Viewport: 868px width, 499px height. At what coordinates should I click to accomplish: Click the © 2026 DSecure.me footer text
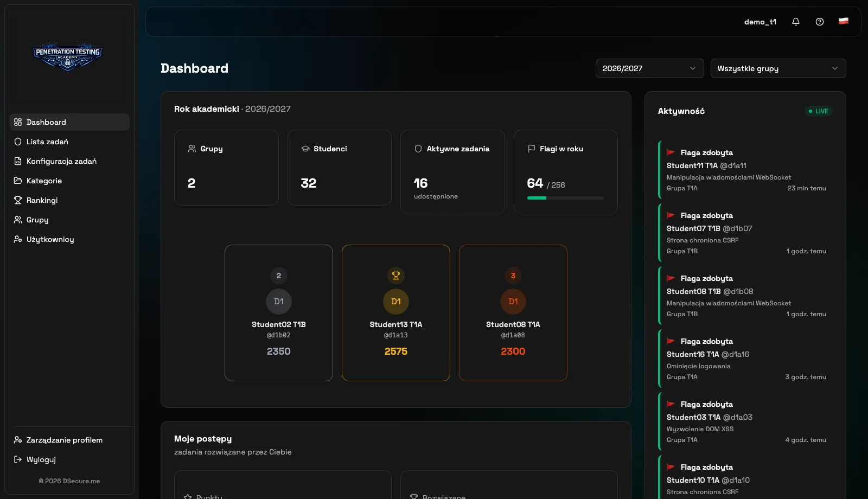[69, 481]
